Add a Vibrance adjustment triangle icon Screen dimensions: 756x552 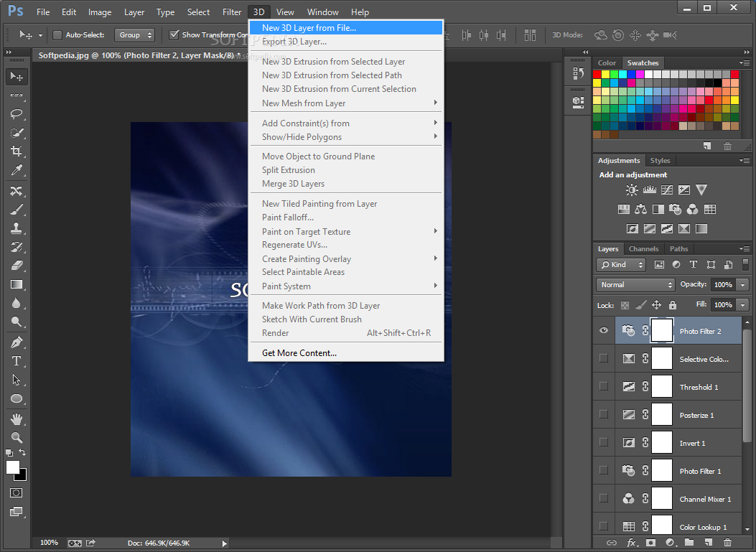[701, 190]
